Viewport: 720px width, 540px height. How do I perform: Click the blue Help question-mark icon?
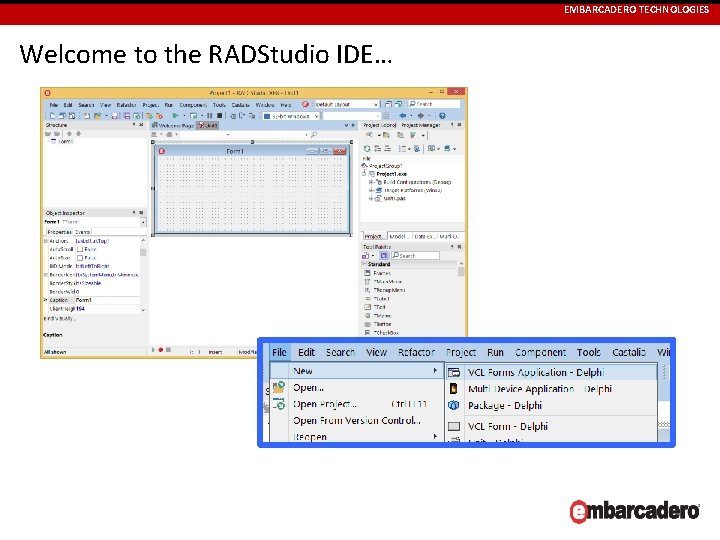tap(442, 116)
